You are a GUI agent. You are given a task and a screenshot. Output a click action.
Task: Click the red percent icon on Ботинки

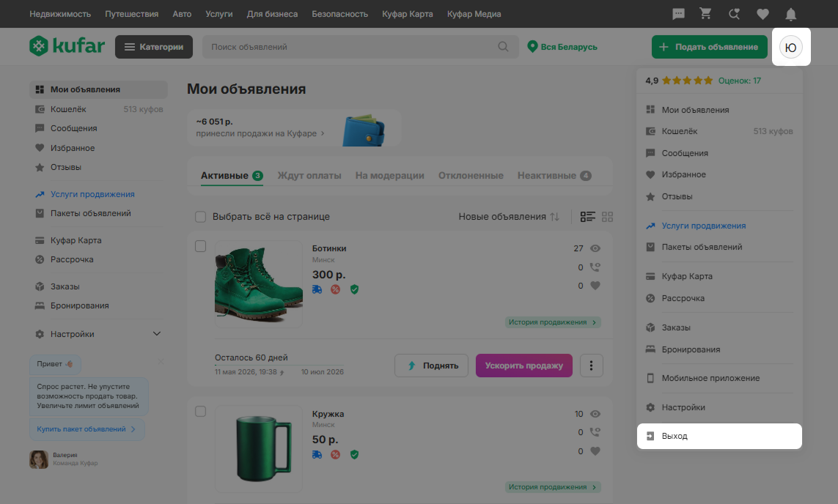point(335,289)
